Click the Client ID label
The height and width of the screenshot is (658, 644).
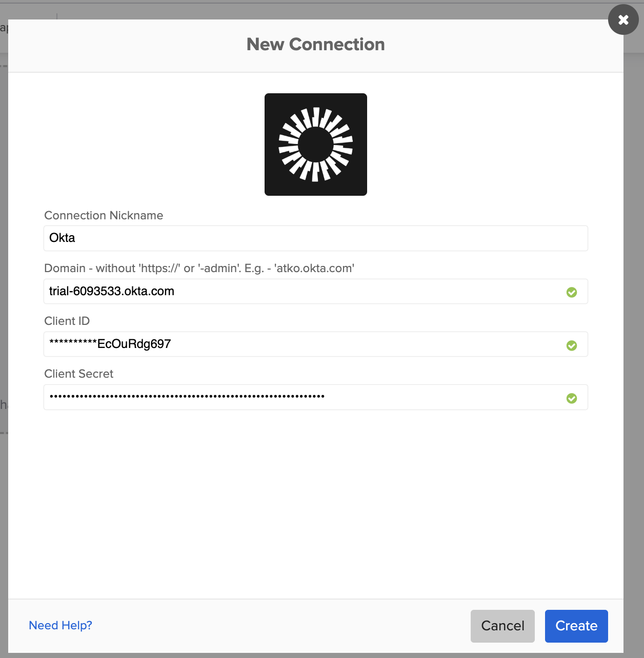click(67, 321)
